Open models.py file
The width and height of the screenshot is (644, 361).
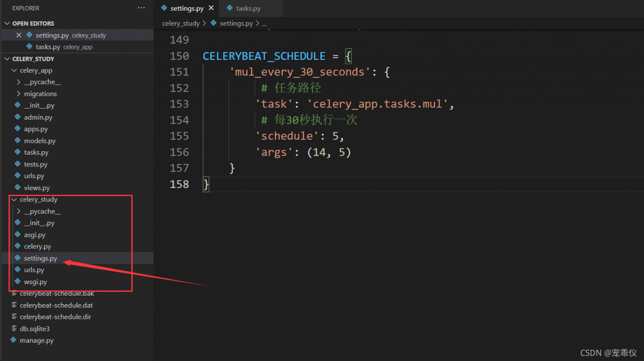tap(76, 141)
